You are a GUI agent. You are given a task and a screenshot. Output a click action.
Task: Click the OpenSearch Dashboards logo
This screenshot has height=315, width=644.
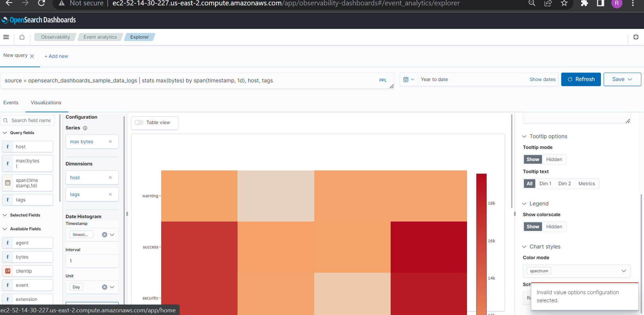click(39, 20)
